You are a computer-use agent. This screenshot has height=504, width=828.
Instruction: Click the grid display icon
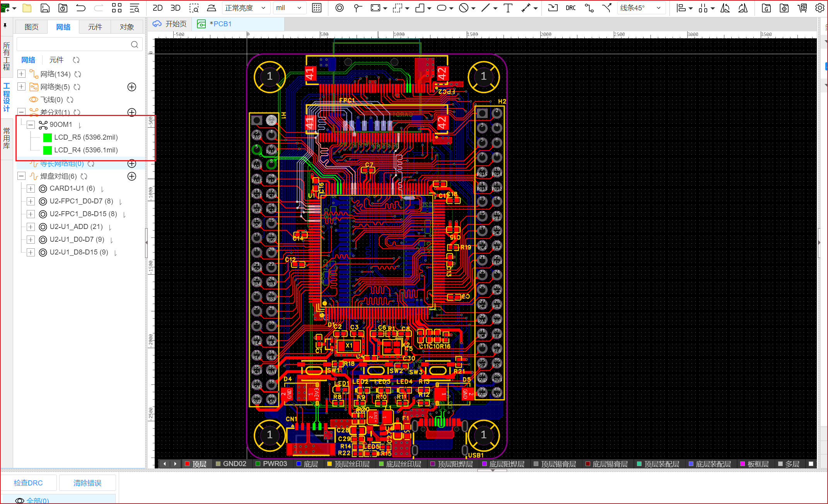317,8
